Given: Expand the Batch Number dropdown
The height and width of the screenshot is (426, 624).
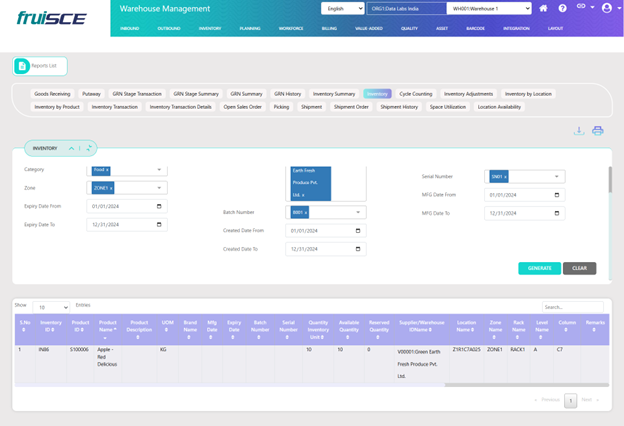Looking at the screenshot, I should point(358,212).
